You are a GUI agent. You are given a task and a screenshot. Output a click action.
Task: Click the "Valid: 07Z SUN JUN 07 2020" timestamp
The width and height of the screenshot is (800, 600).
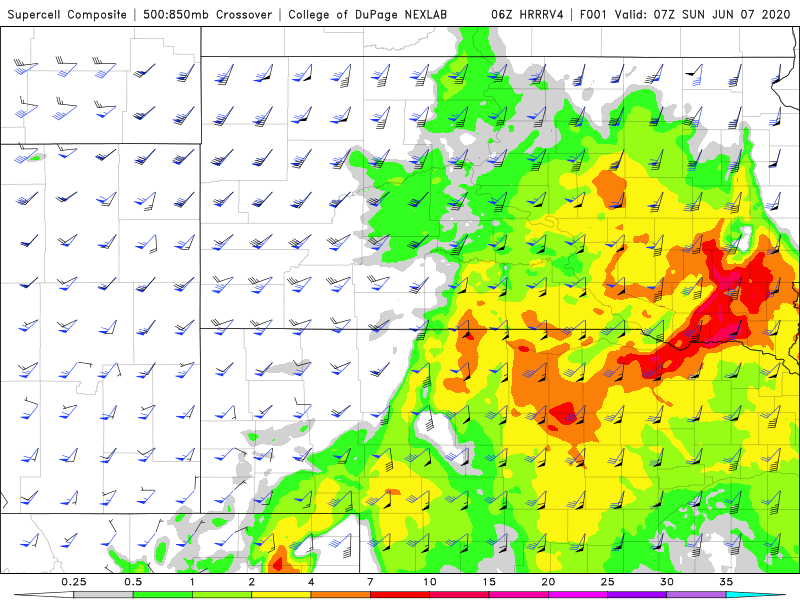click(x=703, y=15)
